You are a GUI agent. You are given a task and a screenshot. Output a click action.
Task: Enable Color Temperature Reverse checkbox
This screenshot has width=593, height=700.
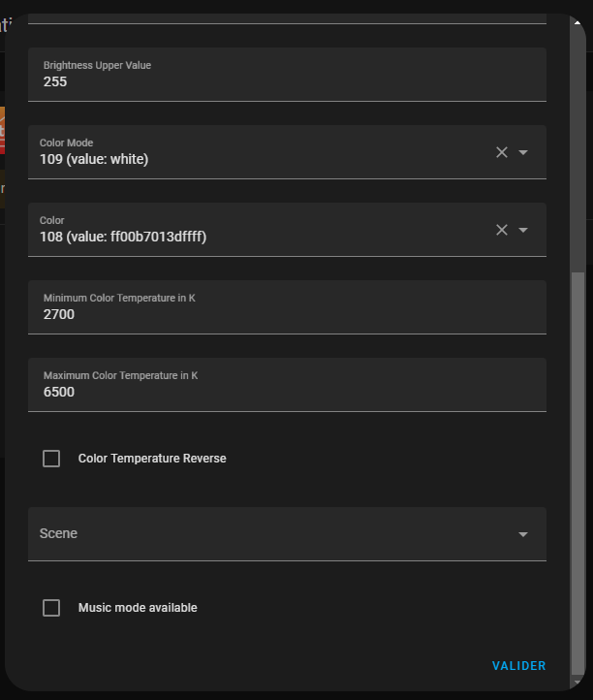click(x=51, y=459)
